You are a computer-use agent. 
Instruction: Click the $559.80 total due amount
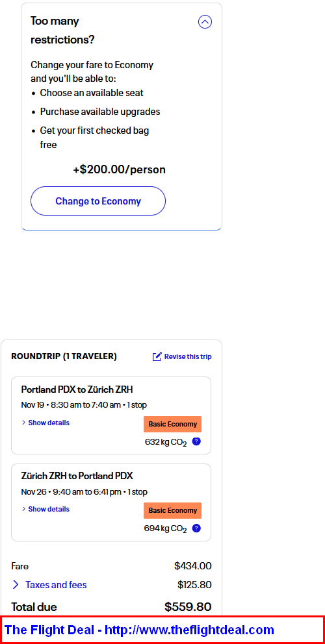coord(188,606)
